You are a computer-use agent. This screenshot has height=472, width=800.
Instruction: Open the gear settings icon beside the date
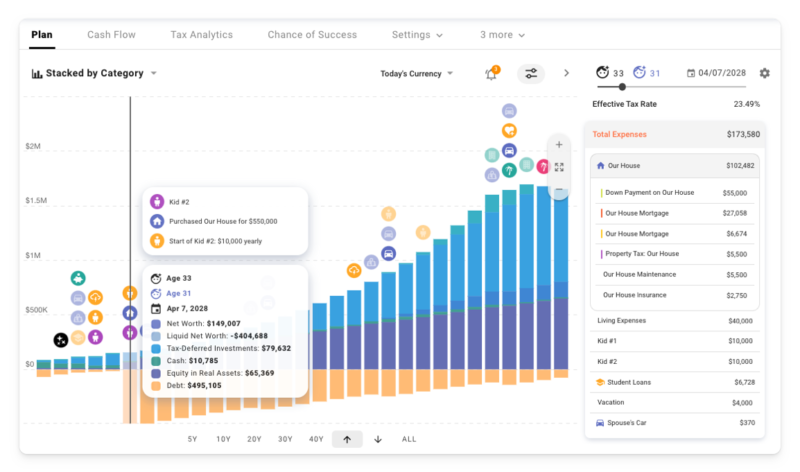pyautogui.click(x=765, y=73)
